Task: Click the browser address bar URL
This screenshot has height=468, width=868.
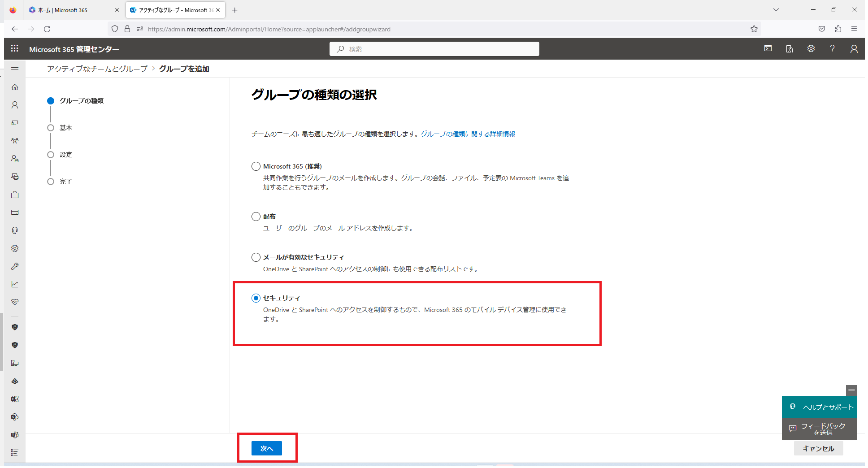Action: pos(269,29)
